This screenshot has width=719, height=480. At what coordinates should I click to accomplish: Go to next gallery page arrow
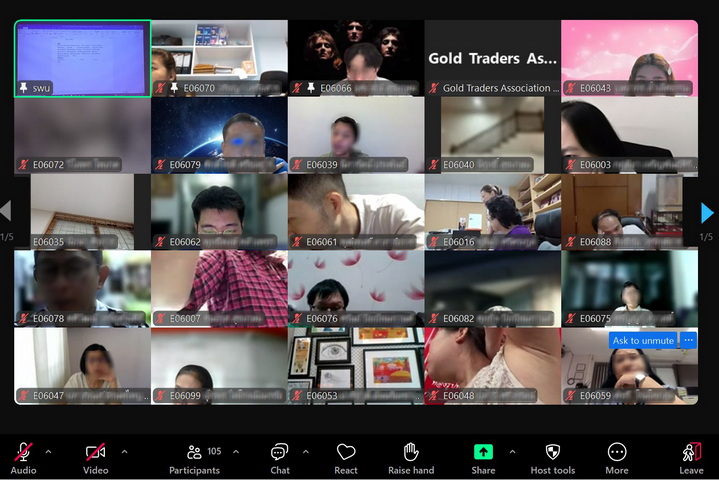click(707, 212)
